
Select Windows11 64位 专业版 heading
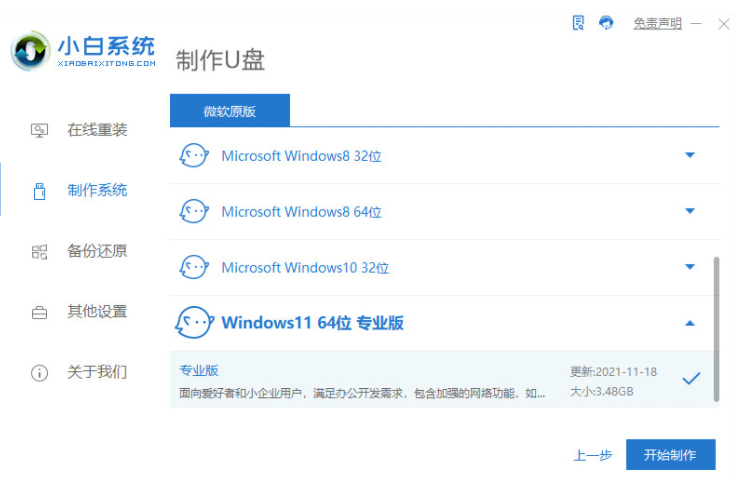[312, 323]
